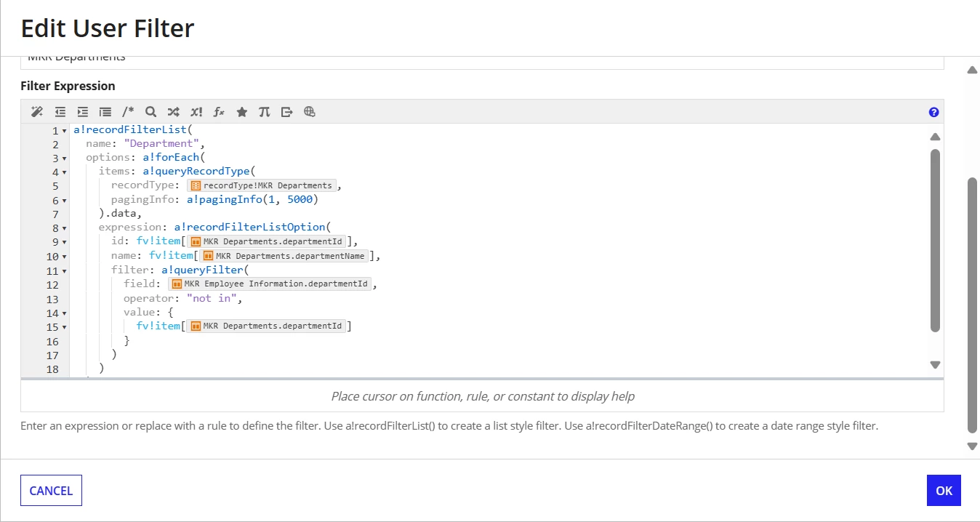The width and height of the screenshot is (980, 522).
Task: Collapse code fold arrow on line 6
Action: tap(65, 201)
